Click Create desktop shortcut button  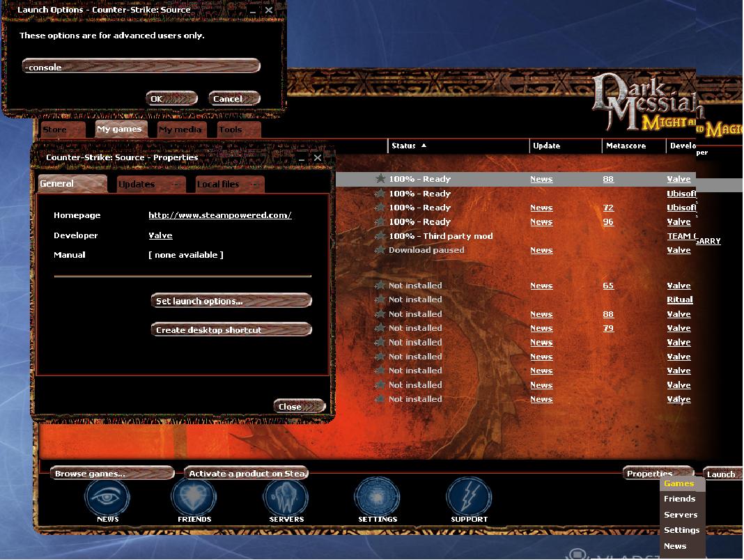coord(231,329)
